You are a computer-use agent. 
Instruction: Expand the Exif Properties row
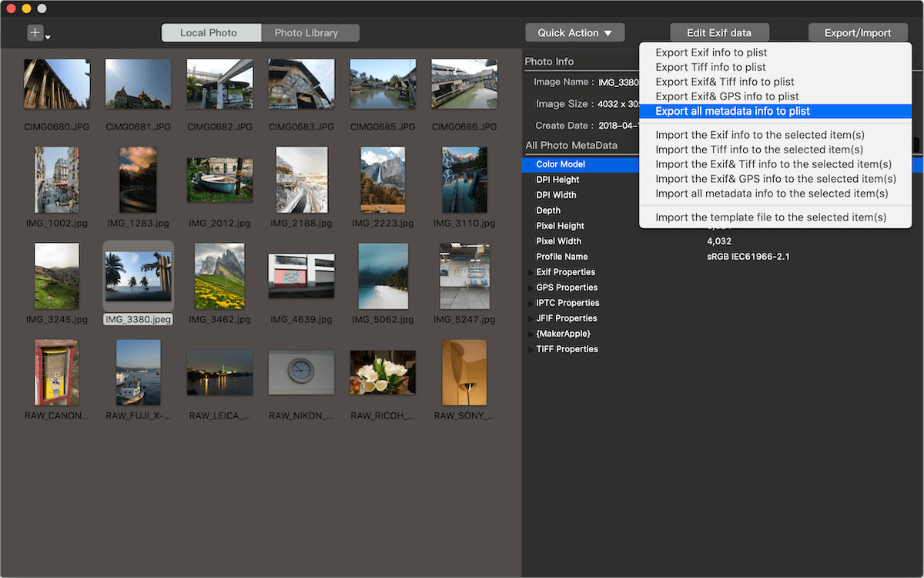tap(530, 272)
